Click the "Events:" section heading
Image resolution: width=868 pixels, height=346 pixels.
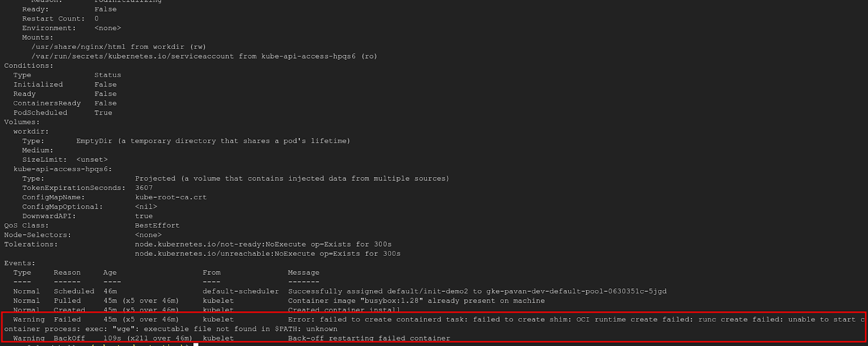(20, 263)
